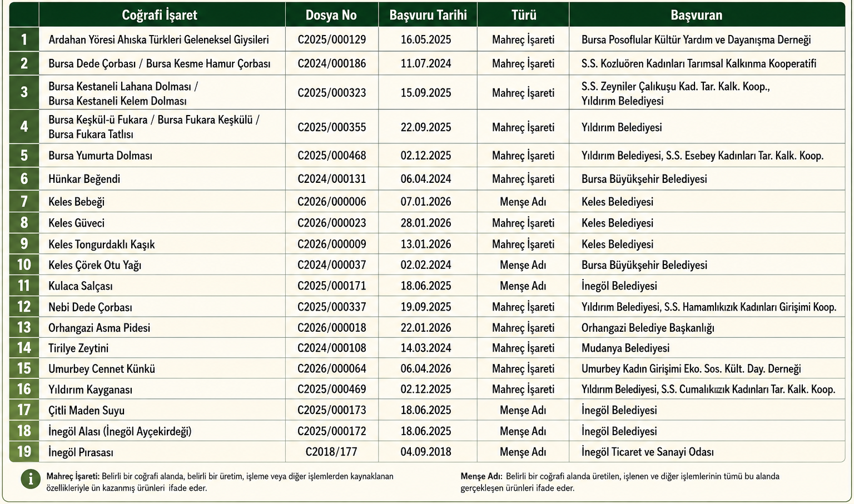Click dosya number C2018/177

click(331, 452)
